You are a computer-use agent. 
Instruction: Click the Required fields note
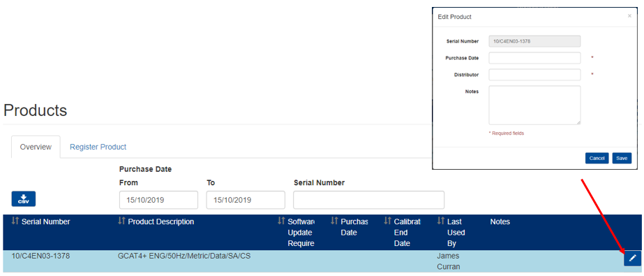(x=507, y=133)
